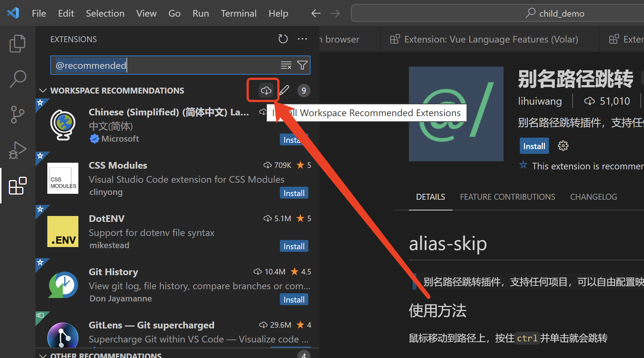Screen dimensions: 644x358
Task: Open the Terminal menu
Action: [x=238, y=14]
